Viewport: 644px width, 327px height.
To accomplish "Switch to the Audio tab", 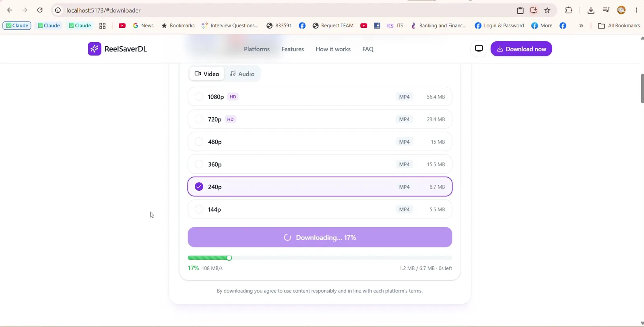I will 242,74.
